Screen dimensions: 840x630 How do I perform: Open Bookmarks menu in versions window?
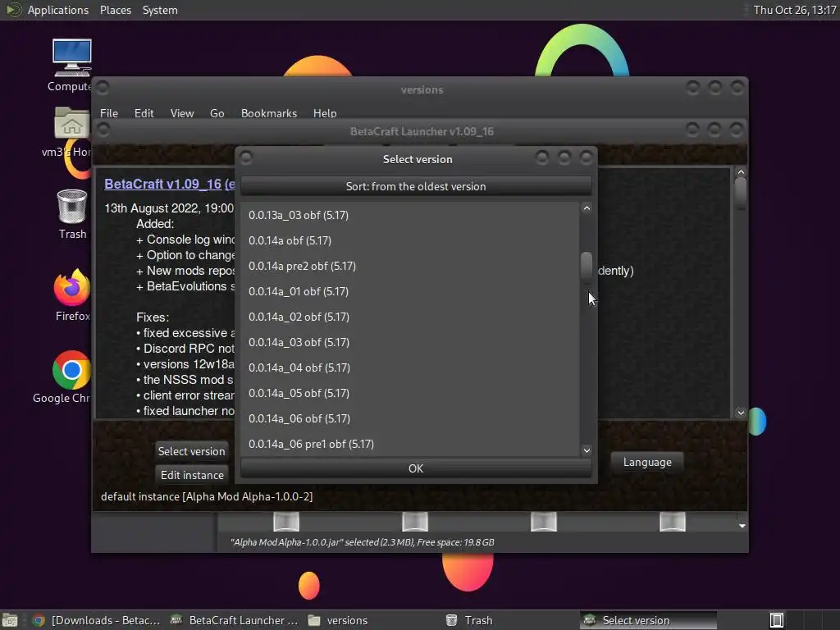[x=269, y=113]
